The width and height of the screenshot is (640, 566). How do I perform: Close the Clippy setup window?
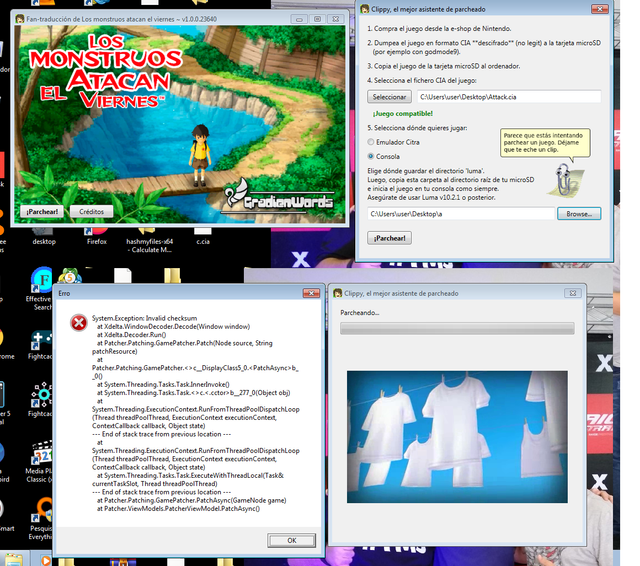pyautogui.click(x=600, y=9)
